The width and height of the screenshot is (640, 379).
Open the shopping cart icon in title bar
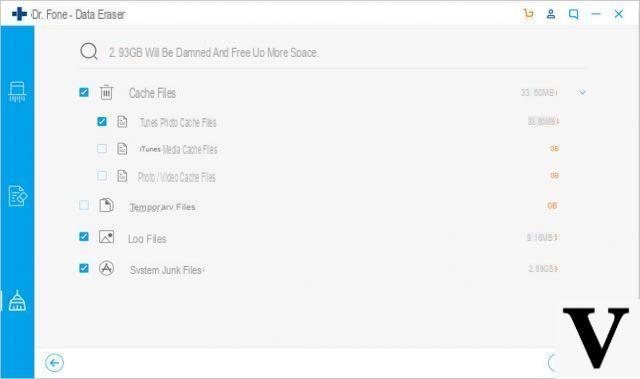[x=529, y=14]
